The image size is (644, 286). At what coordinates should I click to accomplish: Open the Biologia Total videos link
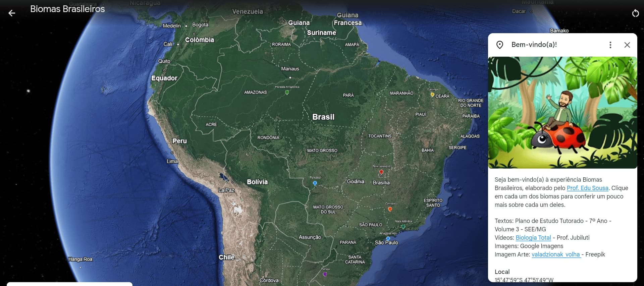(533, 238)
